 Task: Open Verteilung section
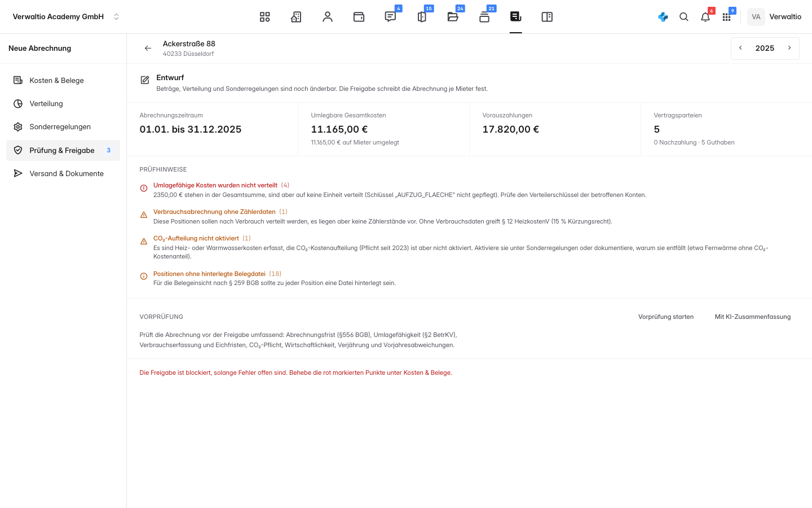tap(63, 104)
